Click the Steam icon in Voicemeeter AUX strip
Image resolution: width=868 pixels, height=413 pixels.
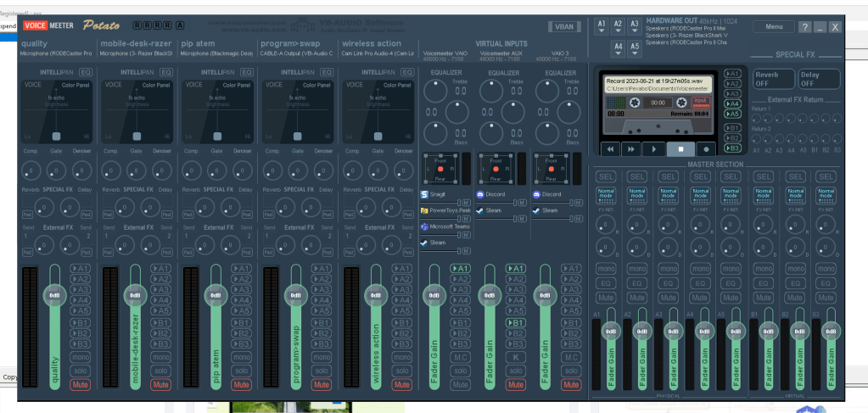(480, 210)
